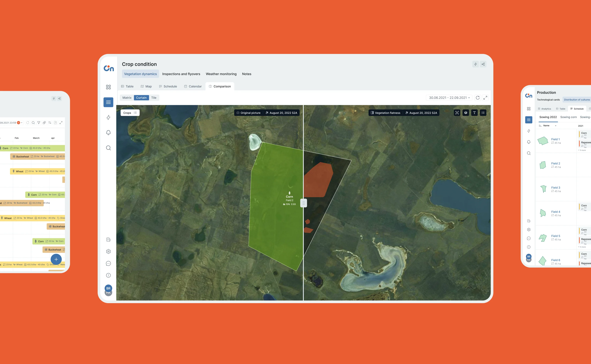
Task: Click the filter funnel icon in the left schedule window
Action: coord(39,123)
